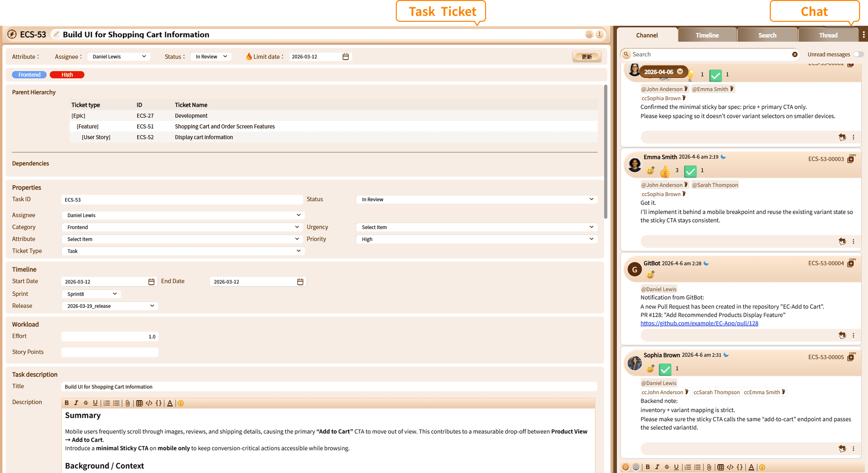Click the attachment paperclip in description toolbar
Viewport: 868px width, 473px height.
[128, 403]
